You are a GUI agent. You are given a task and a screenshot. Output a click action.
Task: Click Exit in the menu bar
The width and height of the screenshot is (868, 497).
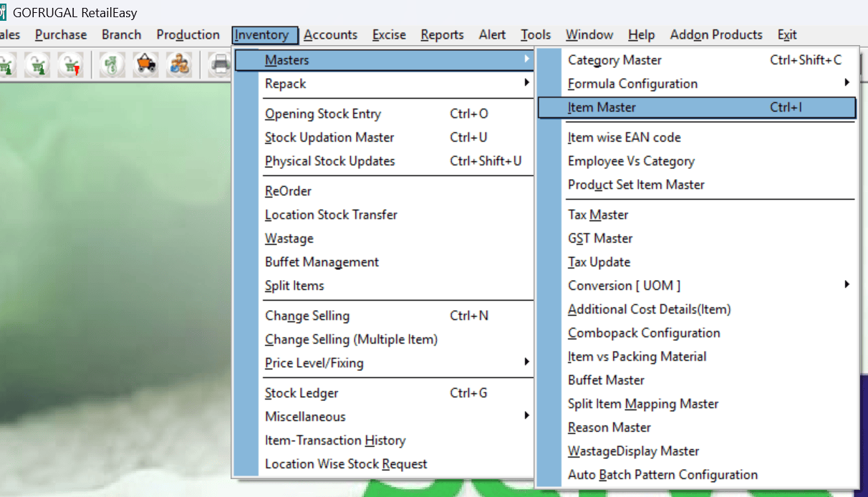pyautogui.click(x=787, y=34)
